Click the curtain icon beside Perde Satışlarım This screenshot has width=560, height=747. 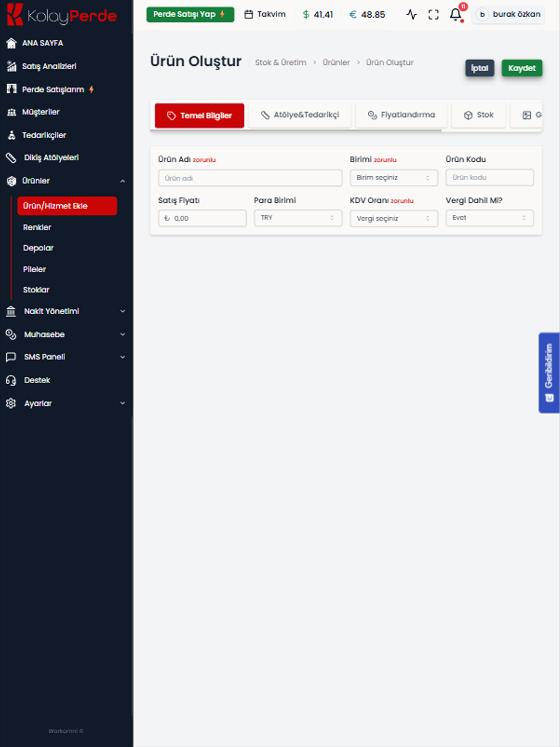(11, 89)
